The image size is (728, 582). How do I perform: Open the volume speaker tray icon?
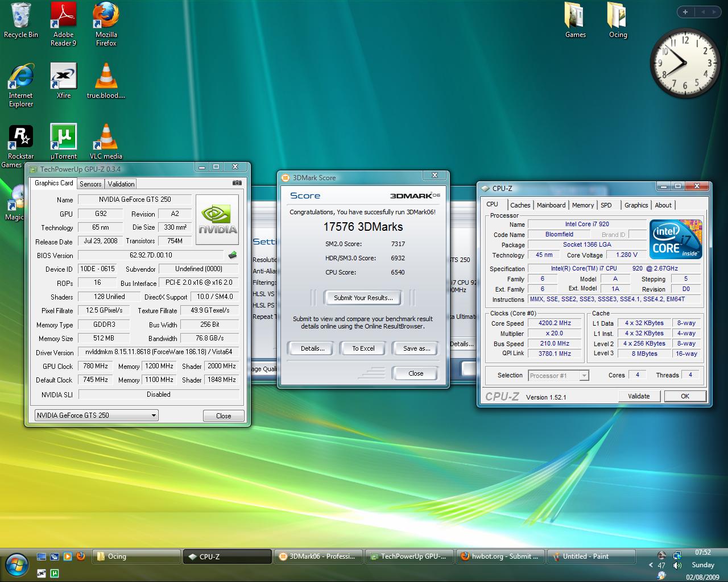coord(677,566)
